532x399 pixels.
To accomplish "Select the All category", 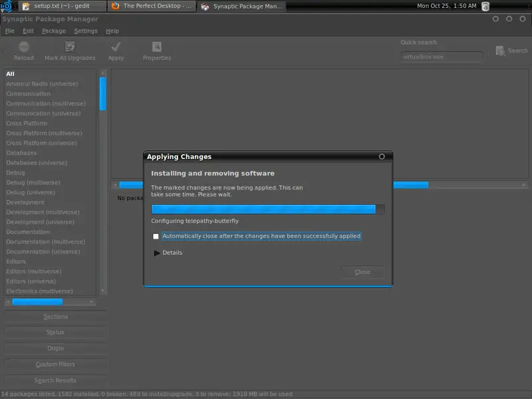I will pos(51,74).
